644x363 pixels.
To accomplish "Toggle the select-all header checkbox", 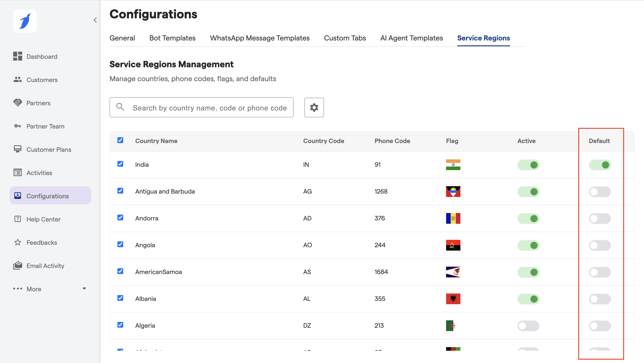I will tap(120, 140).
